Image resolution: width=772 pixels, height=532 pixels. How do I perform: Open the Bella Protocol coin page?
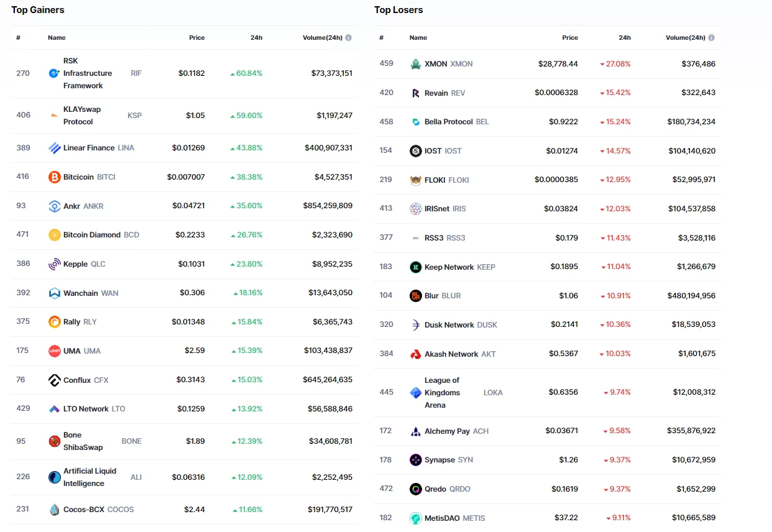[448, 122]
